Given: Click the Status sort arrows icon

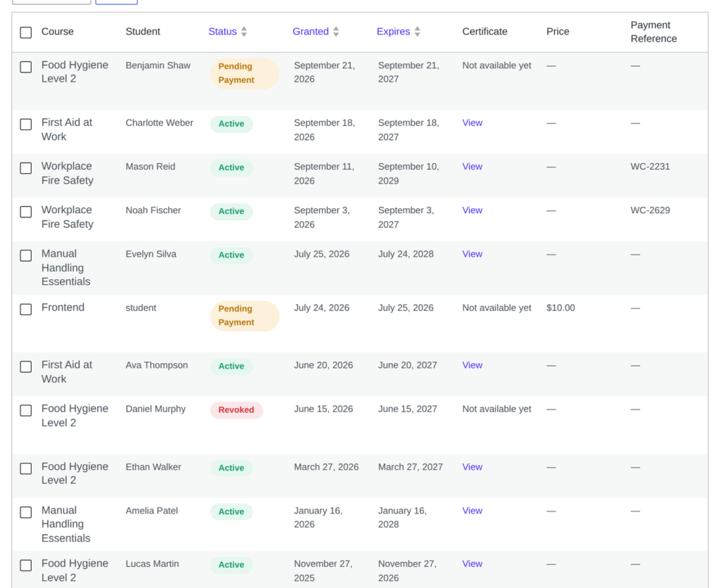Looking at the screenshot, I should coord(244,32).
